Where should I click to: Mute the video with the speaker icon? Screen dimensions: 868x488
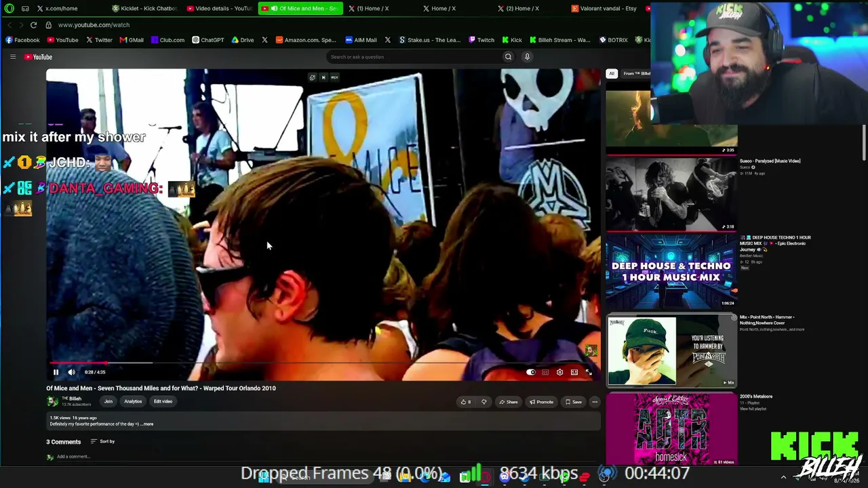(71, 372)
